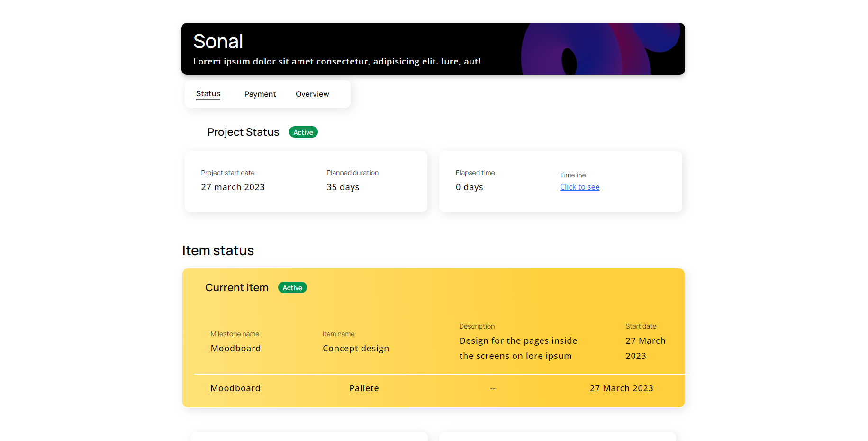Click the Sonal banner title
This screenshot has width=868, height=441.
(x=218, y=41)
